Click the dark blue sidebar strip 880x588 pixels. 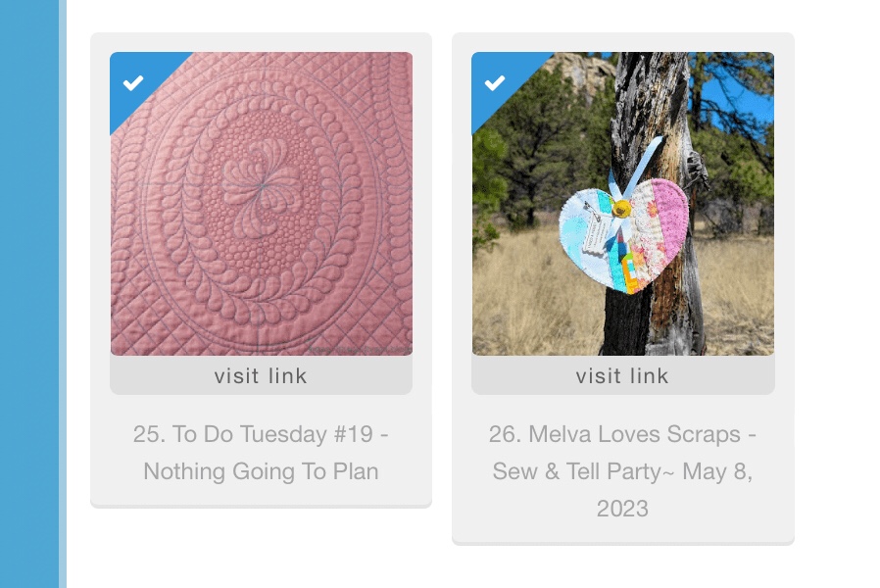coord(29,294)
